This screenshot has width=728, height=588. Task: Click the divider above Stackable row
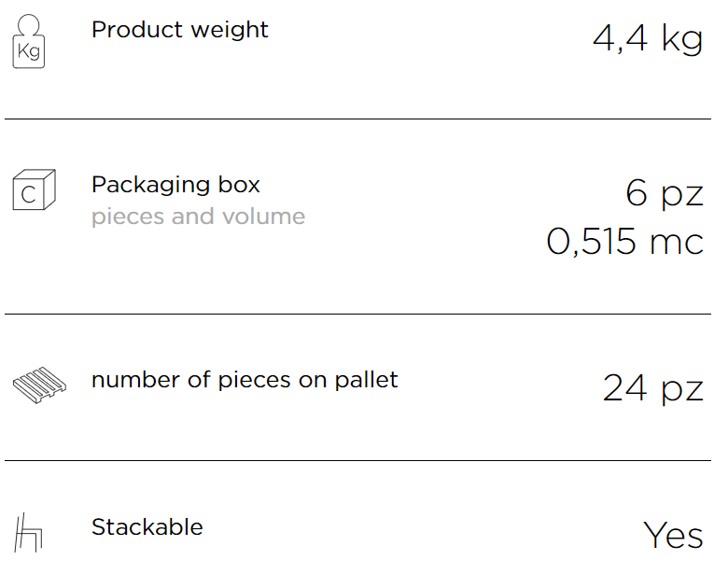358,460
